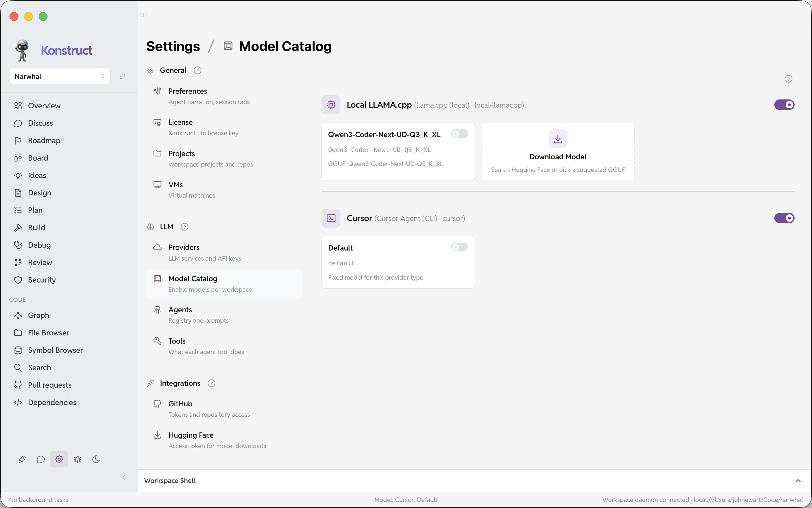Click the Model Catalog icon in the header

(228, 46)
